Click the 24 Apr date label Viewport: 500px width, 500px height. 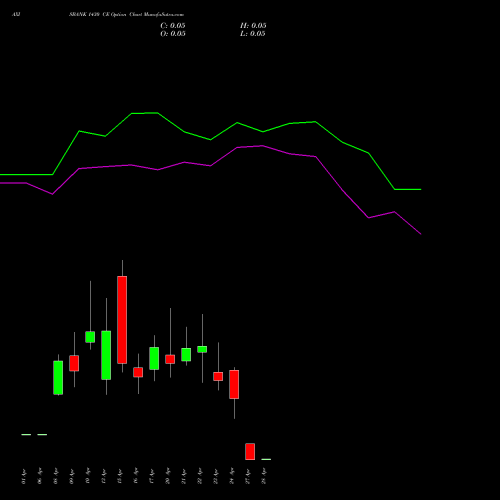(x=232, y=476)
